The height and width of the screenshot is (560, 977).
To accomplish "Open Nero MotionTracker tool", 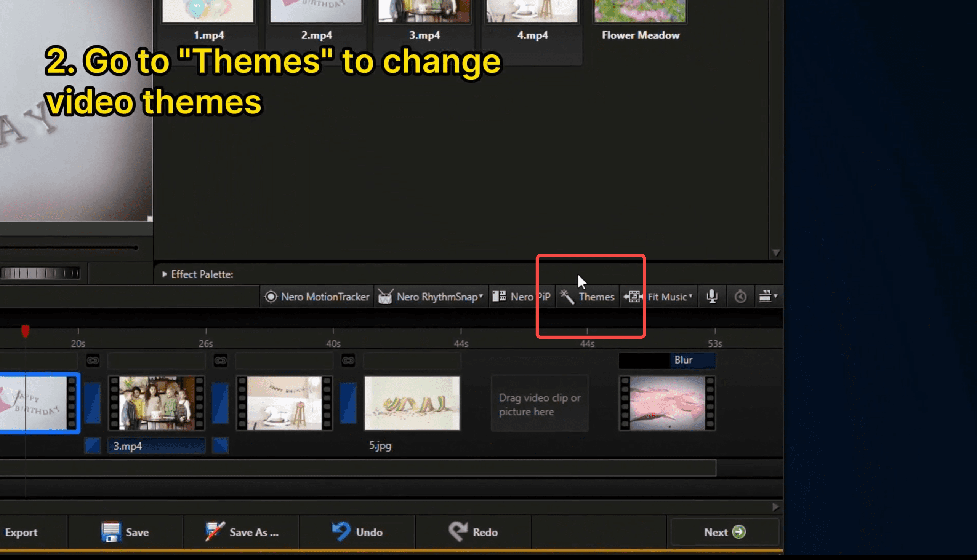I will (316, 297).
